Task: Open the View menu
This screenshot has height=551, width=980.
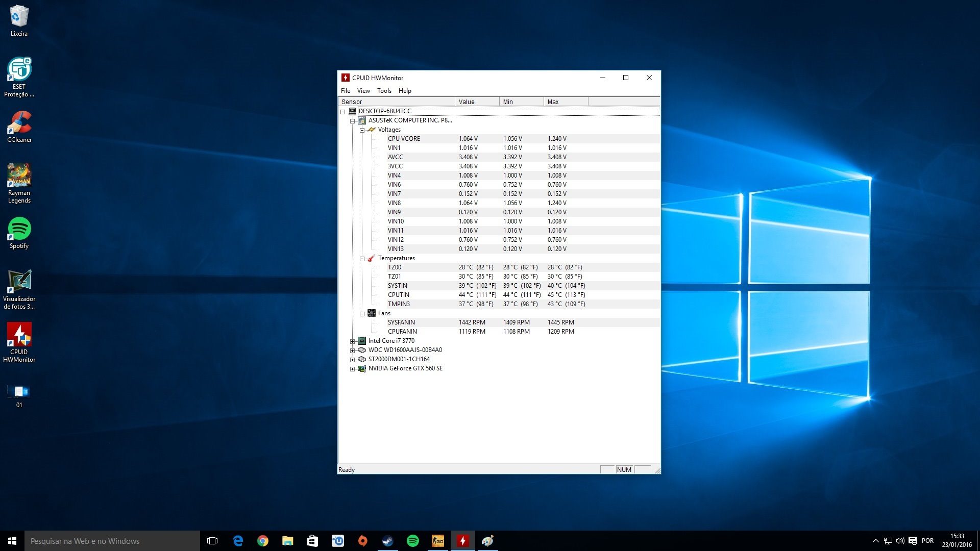Action: coord(363,91)
